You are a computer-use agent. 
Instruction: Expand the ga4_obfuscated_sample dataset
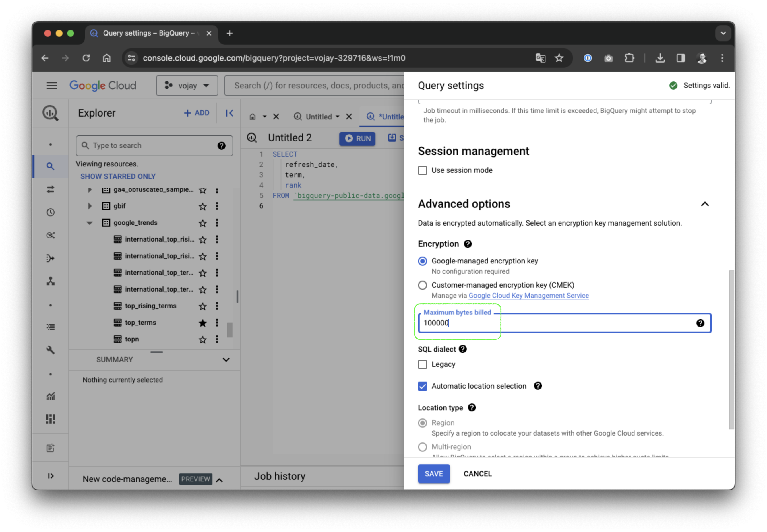click(89, 190)
